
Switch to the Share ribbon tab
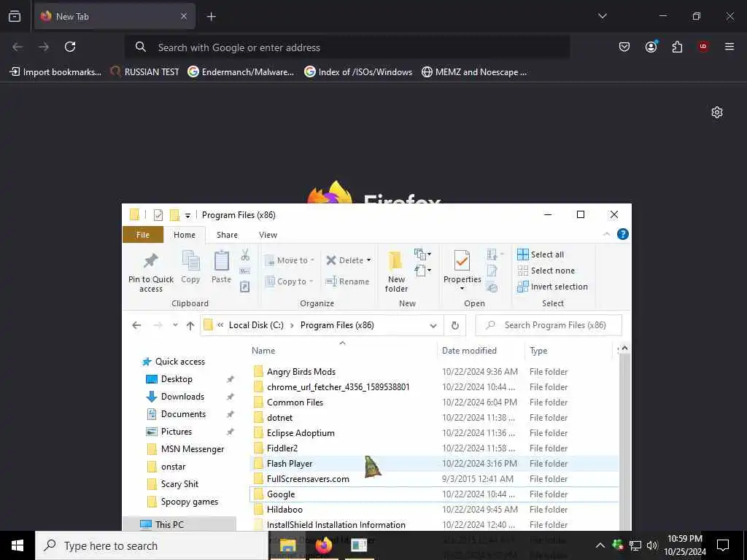click(x=227, y=235)
